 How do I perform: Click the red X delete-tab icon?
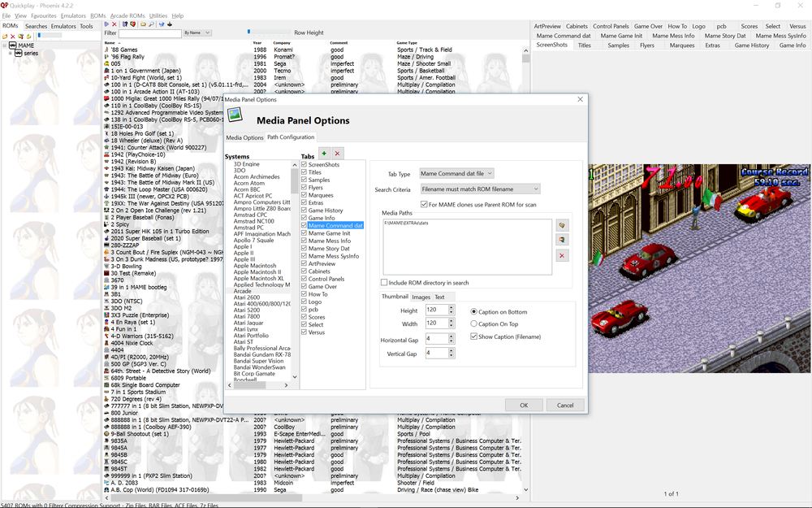(338, 153)
